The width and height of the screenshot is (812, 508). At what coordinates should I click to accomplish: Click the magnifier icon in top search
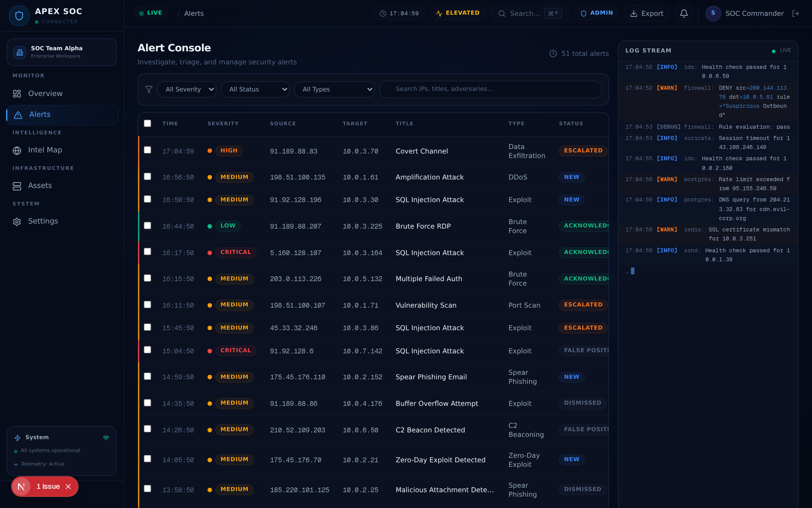pyautogui.click(x=502, y=14)
